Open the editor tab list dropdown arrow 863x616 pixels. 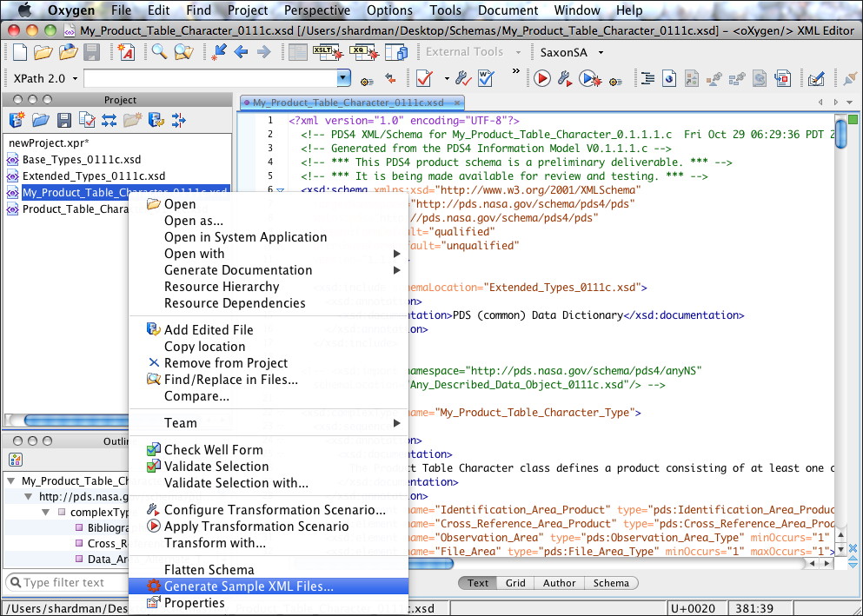(x=850, y=103)
